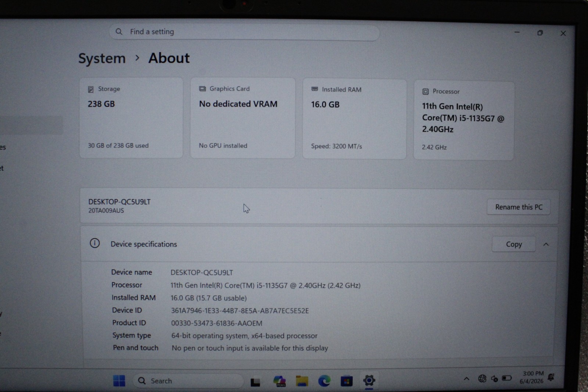Click the search magnifier icon in Find a setting
588x392 pixels.
(x=119, y=32)
